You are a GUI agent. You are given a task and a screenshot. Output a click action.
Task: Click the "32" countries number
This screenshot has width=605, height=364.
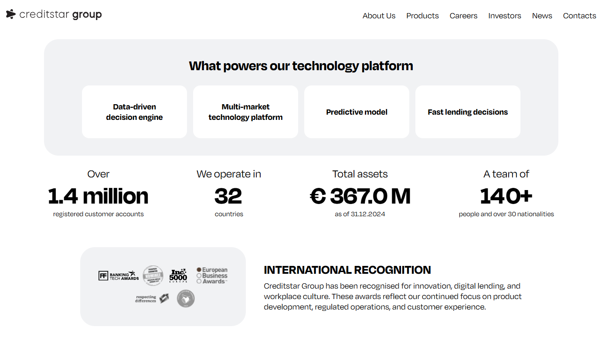[x=228, y=196]
